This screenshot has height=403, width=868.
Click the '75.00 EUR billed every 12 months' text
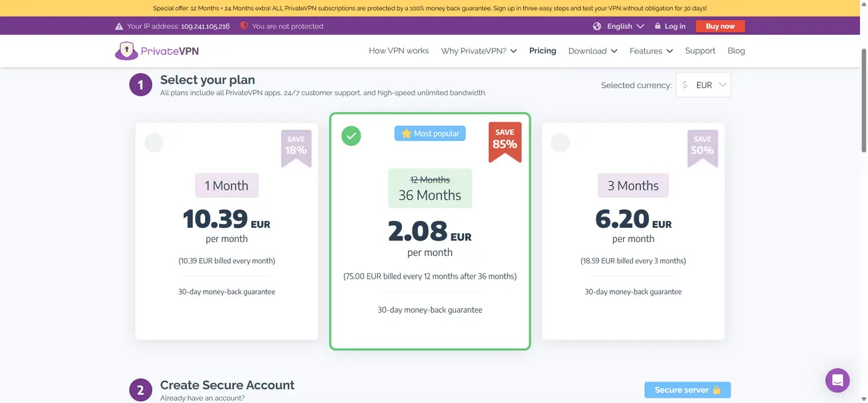click(430, 276)
